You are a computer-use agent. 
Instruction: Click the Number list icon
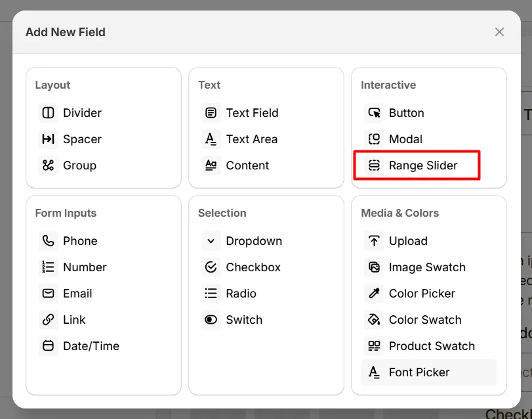48,267
